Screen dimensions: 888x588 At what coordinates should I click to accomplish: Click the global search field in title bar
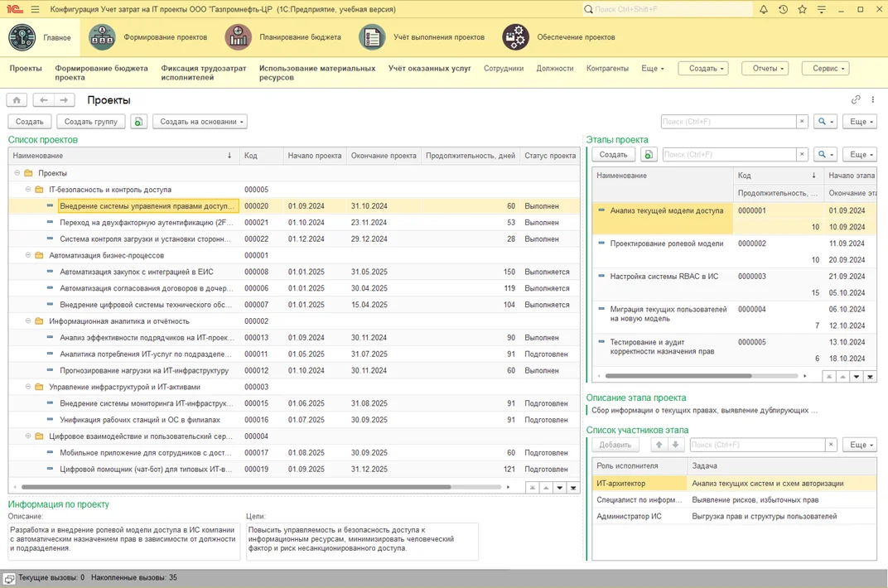(668, 10)
